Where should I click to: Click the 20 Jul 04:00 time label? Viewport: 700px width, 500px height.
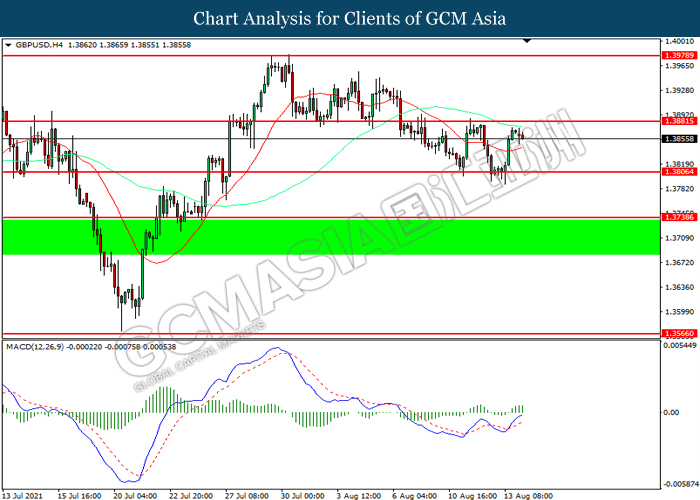[x=135, y=496]
